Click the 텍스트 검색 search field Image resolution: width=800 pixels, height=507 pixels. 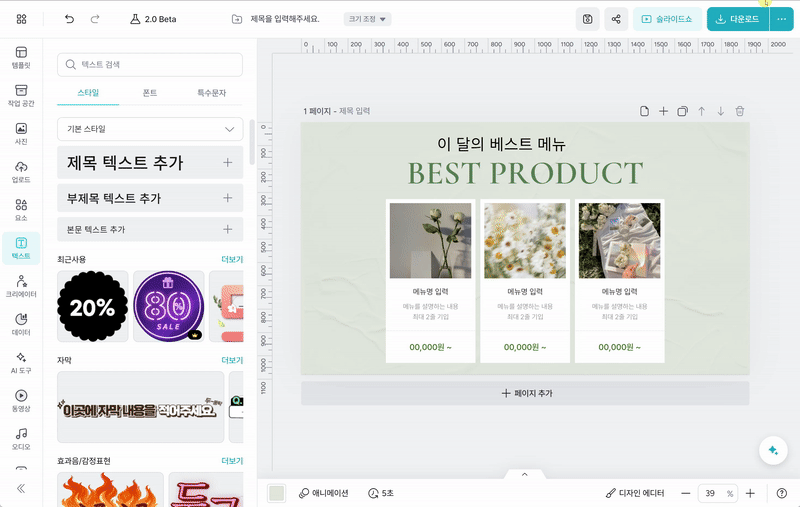click(150, 65)
